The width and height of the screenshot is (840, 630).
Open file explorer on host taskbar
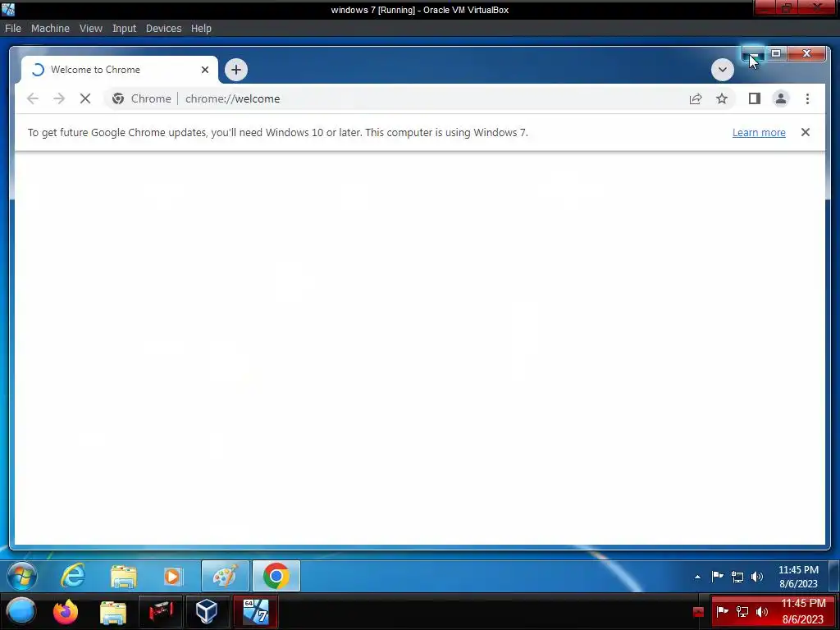(x=113, y=611)
